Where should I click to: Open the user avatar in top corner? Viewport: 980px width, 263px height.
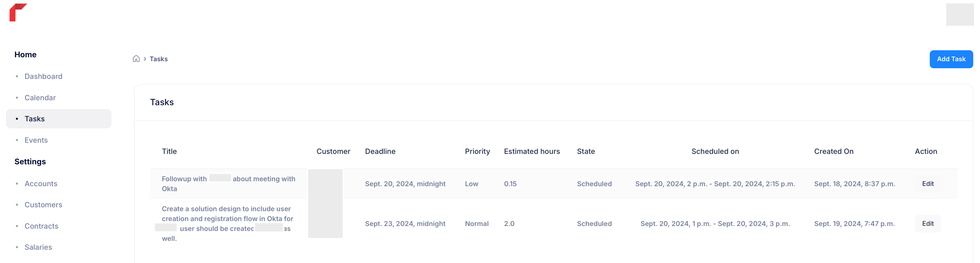coord(959,15)
